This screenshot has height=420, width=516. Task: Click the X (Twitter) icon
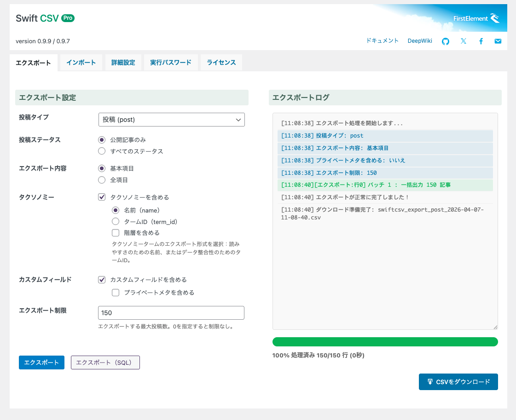click(x=463, y=41)
